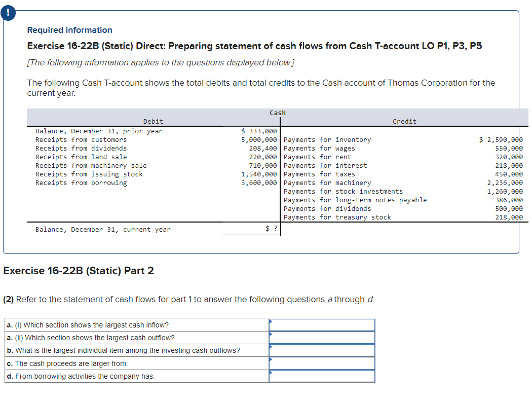Expand the dropdown for largest investing cash outflow item

pos(322,350)
